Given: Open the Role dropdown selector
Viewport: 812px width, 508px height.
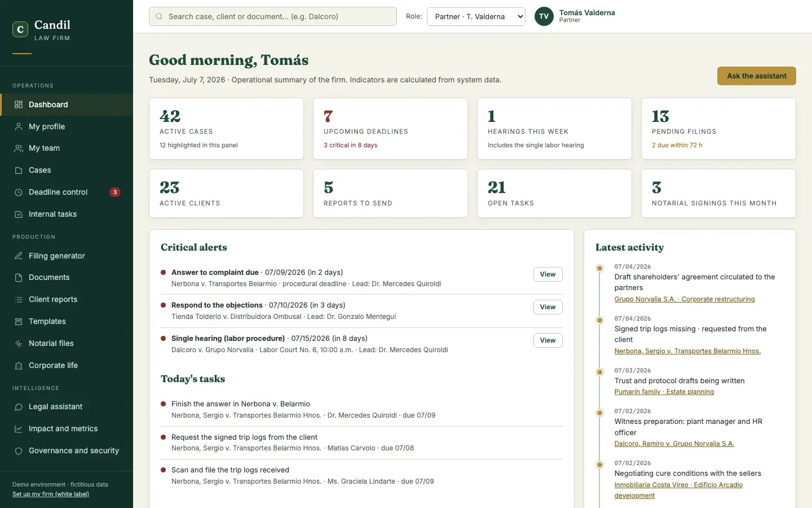Looking at the screenshot, I should 476,16.
